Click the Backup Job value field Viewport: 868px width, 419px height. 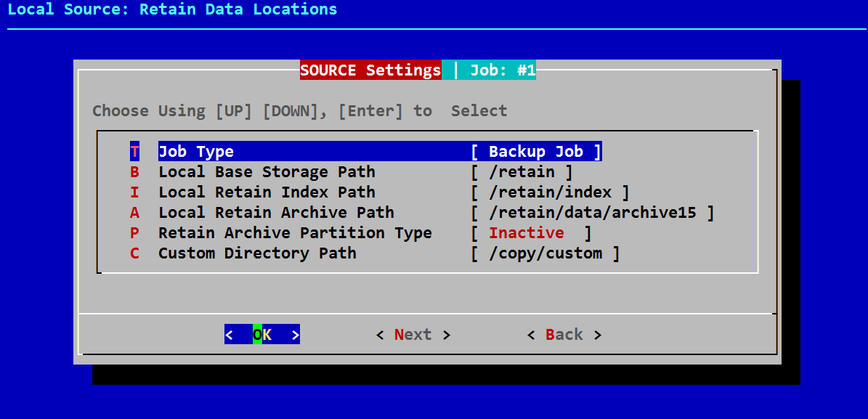536,152
